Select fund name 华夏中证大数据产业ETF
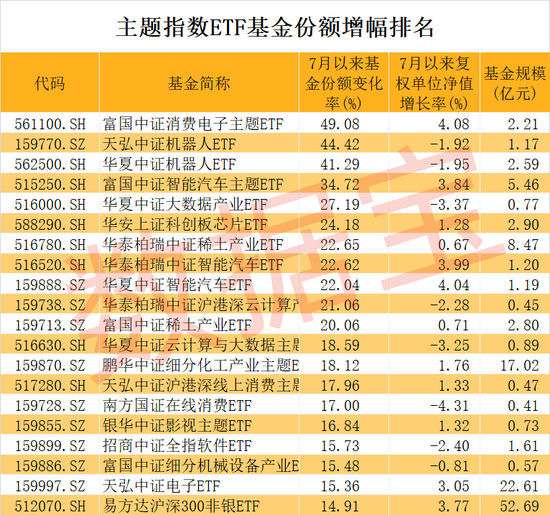550x515 pixels. [x=185, y=205]
